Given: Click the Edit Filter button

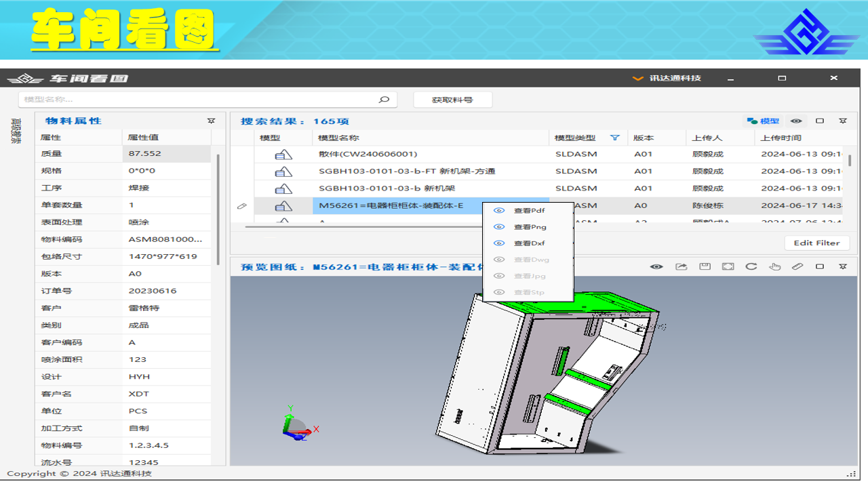Looking at the screenshot, I should click(816, 243).
